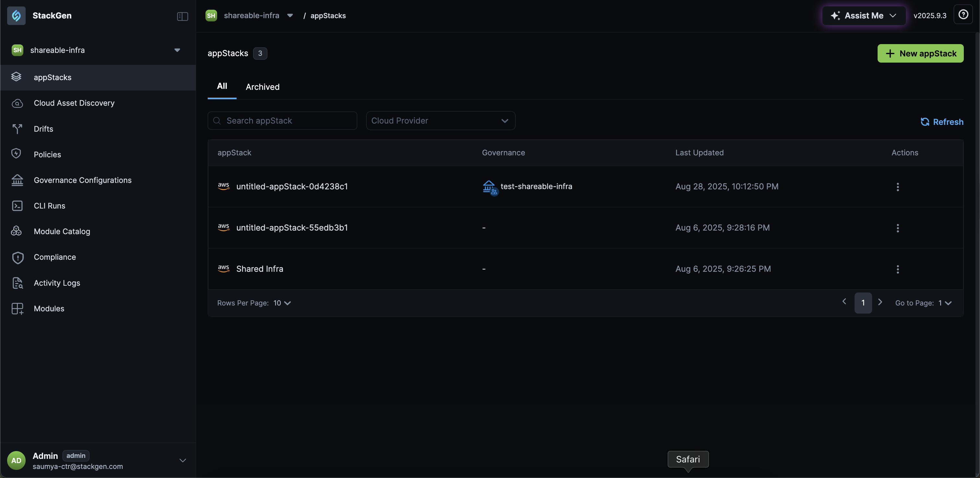Click the appStacks count badge 3
The height and width of the screenshot is (478, 980).
pos(260,53)
